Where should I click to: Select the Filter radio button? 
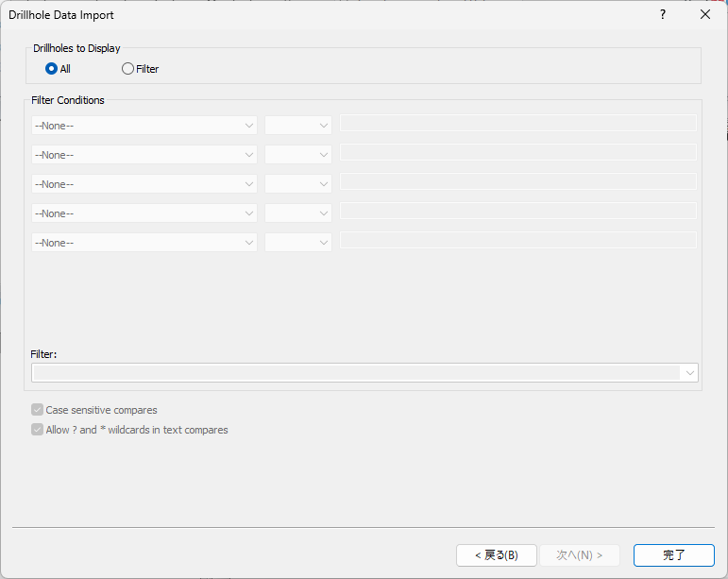tap(128, 69)
